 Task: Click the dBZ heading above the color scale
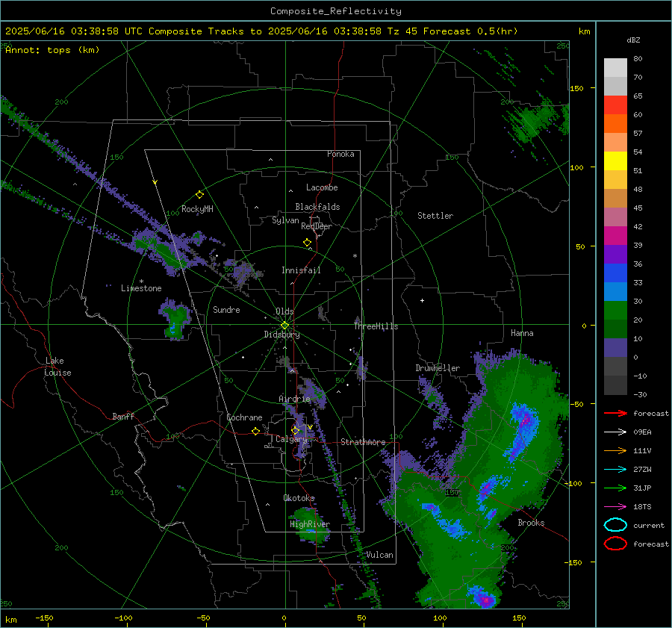pyautogui.click(x=633, y=40)
